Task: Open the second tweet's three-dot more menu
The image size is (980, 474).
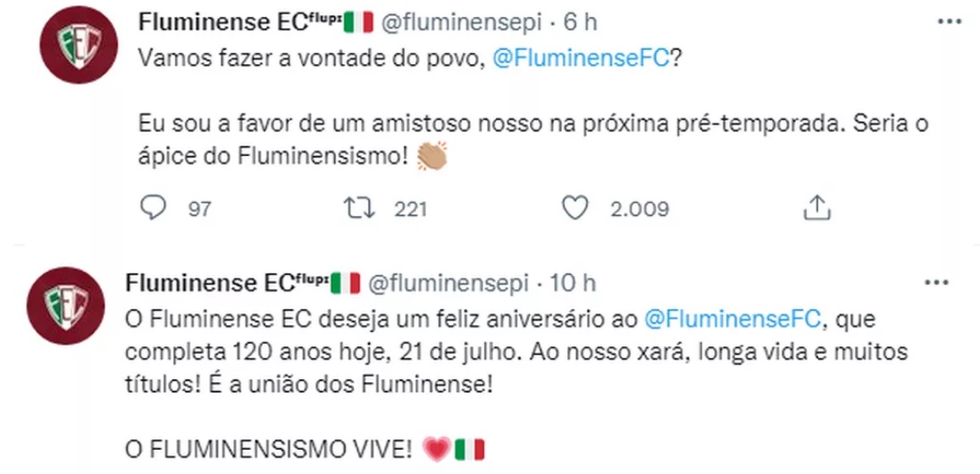Action: click(936, 283)
